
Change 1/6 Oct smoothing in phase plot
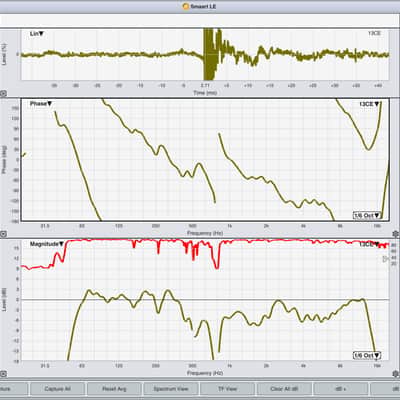click(367, 215)
